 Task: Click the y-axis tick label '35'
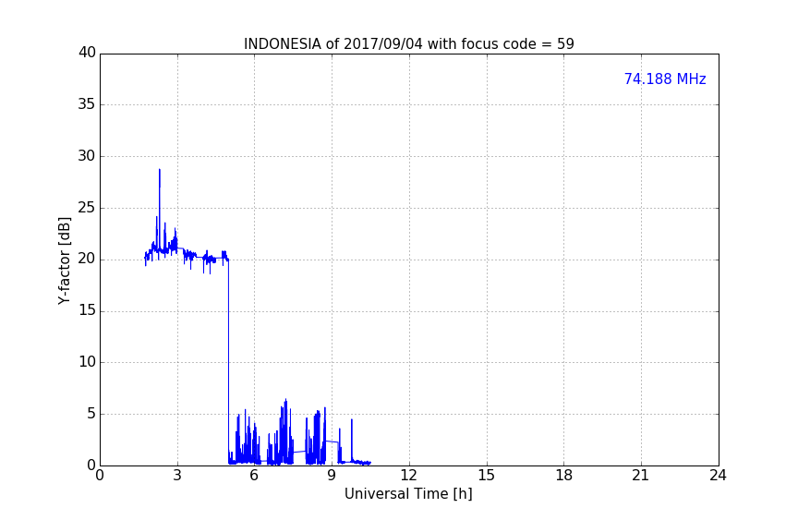87,104
